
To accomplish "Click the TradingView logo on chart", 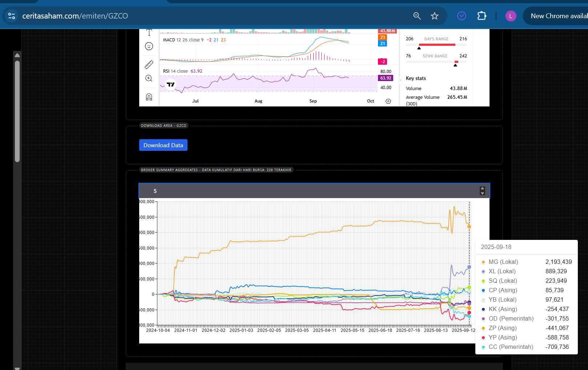I will click(x=170, y=84).
